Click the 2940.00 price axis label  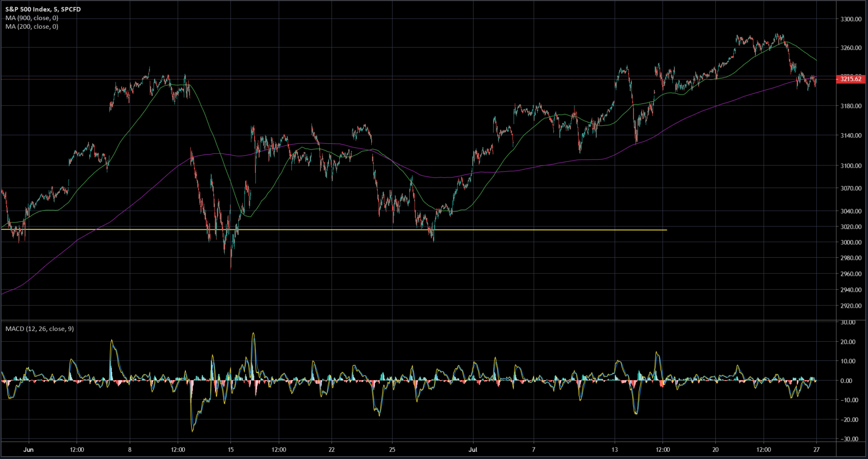pyautogui.click(x=851, y=290)
